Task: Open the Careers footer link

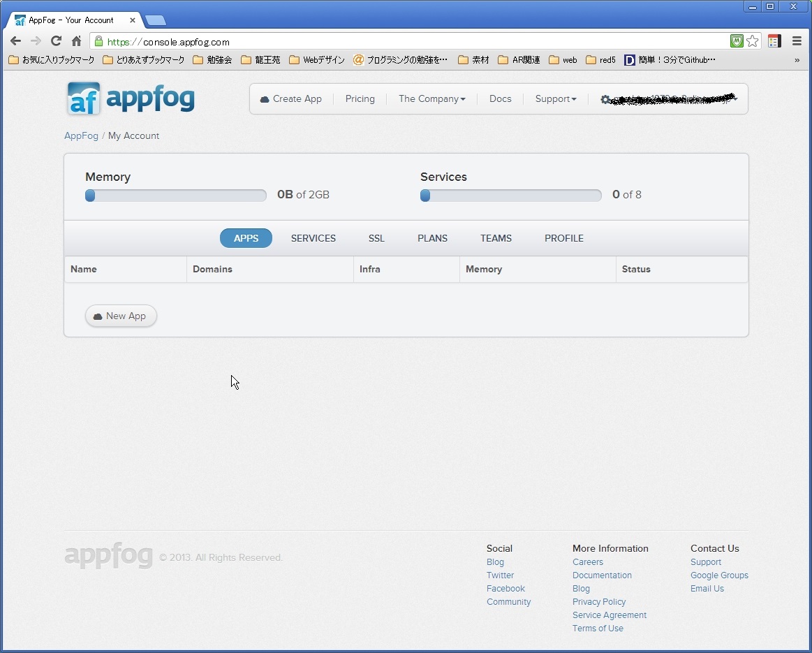Action: tap(588, 562)
